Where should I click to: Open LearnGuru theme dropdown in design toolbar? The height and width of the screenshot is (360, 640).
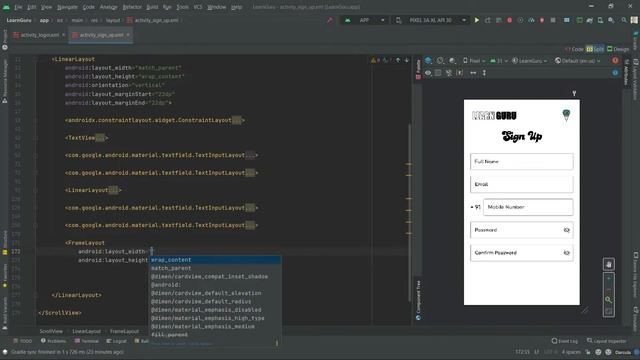tap(529, 61)
